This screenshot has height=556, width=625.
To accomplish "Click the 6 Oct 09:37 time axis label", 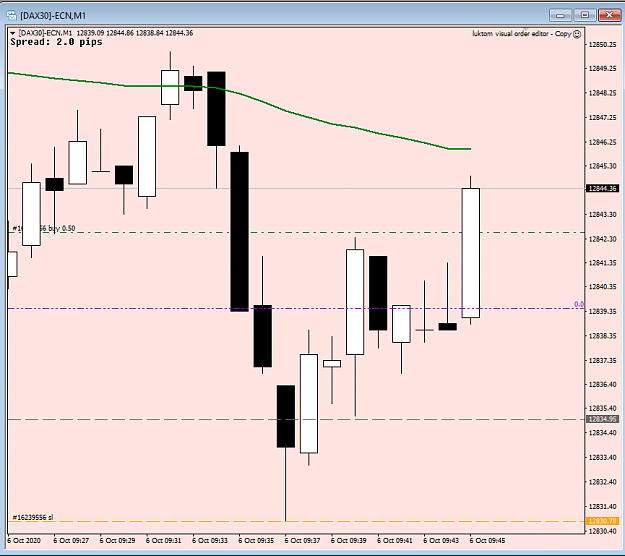I will 303,540.
